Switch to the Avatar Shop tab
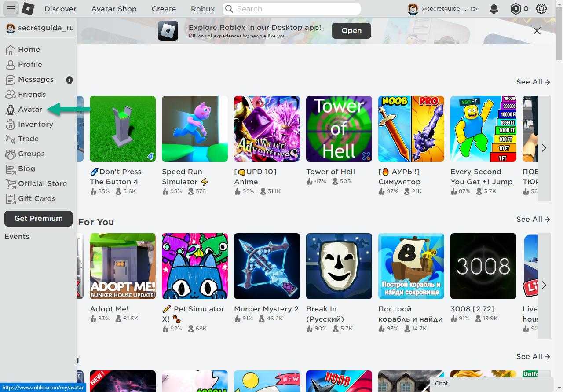This screenshot has width=563, height=392. point(114,9)
